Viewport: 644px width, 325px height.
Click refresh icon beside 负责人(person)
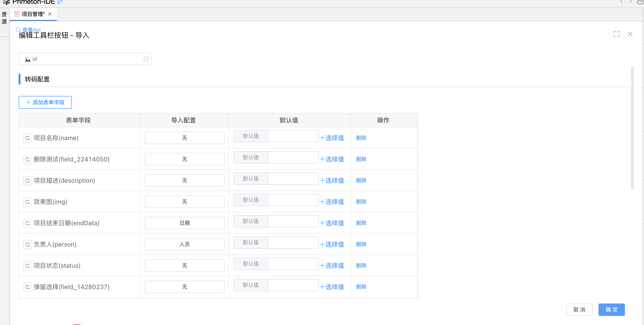coord(28,244)
